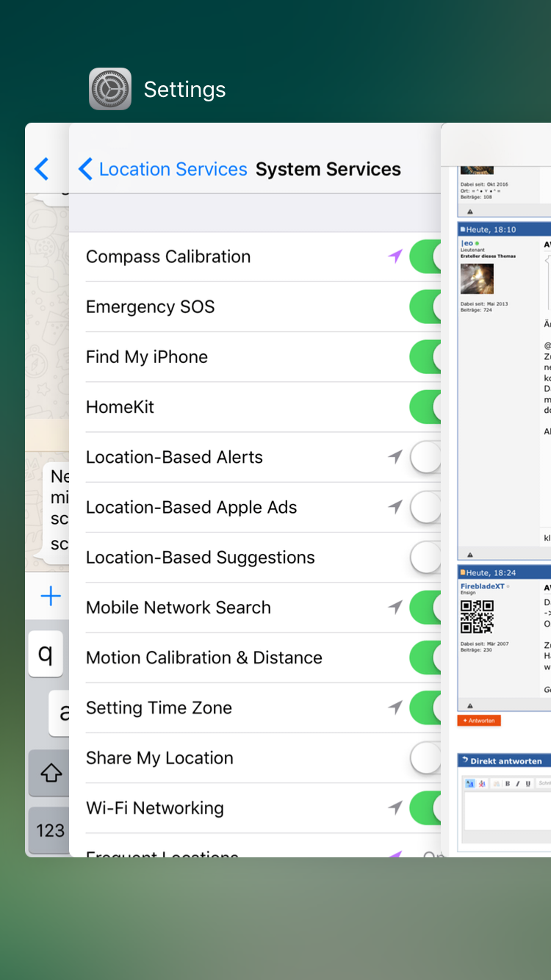Click the reply text area under Direkt antworten

point(507,810)
